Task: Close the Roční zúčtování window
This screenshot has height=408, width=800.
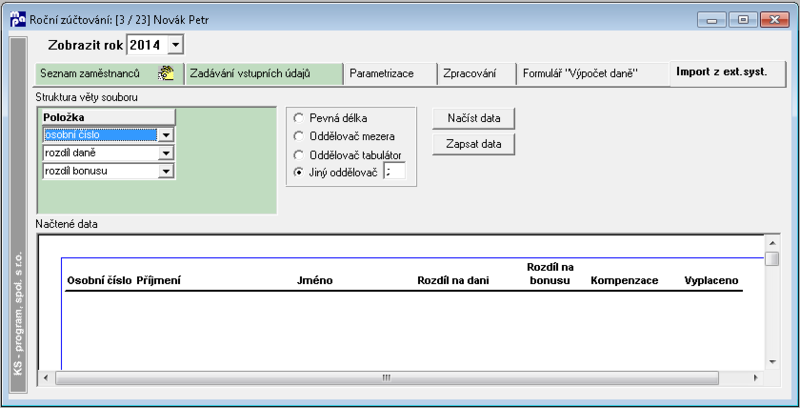Action: tap(774, 20)
